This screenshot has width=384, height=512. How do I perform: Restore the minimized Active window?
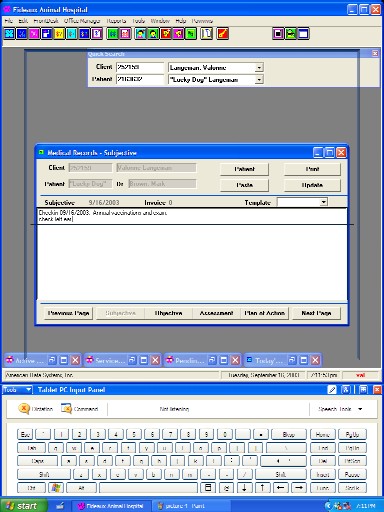pyautogui.click(x=52, y=360)
